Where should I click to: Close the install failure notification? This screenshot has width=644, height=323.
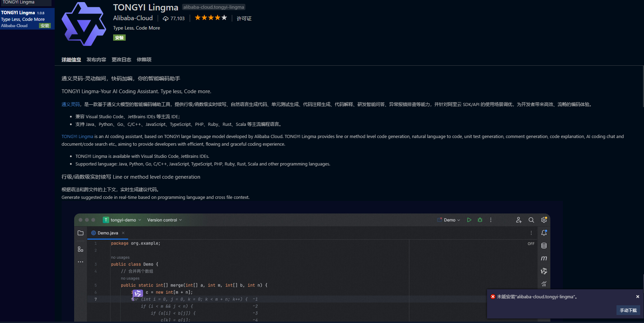pos(638,297)
